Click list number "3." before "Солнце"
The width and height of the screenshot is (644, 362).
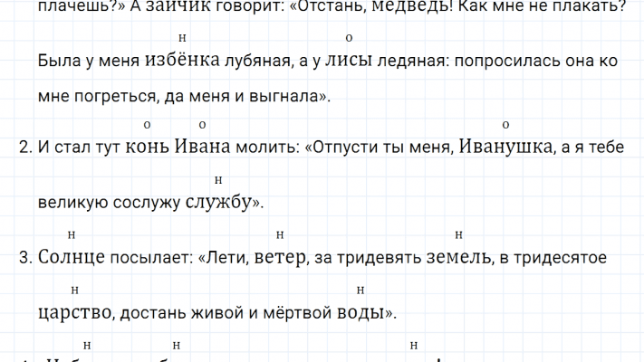[26, 258]
